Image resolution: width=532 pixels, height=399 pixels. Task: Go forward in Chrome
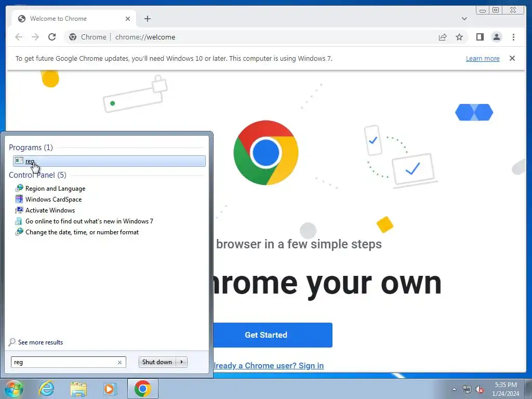click(35, 37)
